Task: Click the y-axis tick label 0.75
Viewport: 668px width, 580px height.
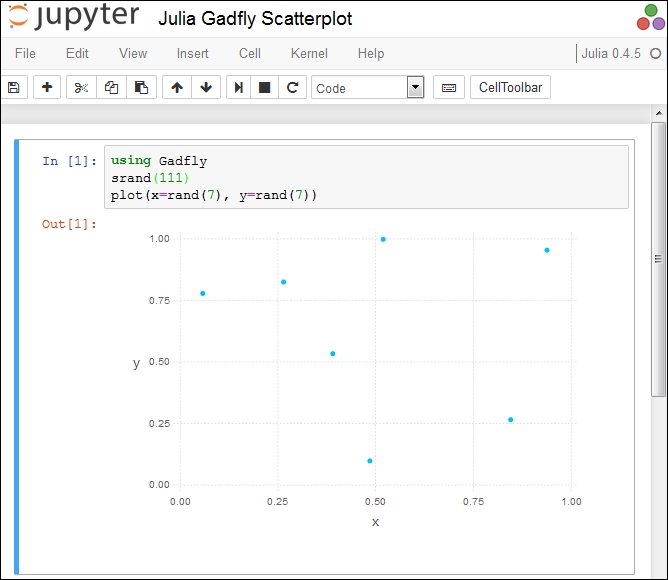Action: coord(159,300)
